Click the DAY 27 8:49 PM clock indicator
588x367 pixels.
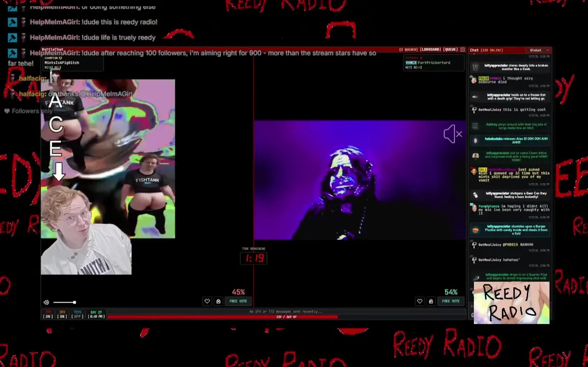click(96, 314)
